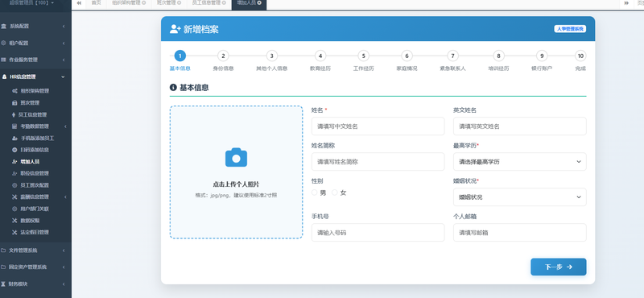Close the 组织架构管理 tab with its x icon

click(144, 2)
